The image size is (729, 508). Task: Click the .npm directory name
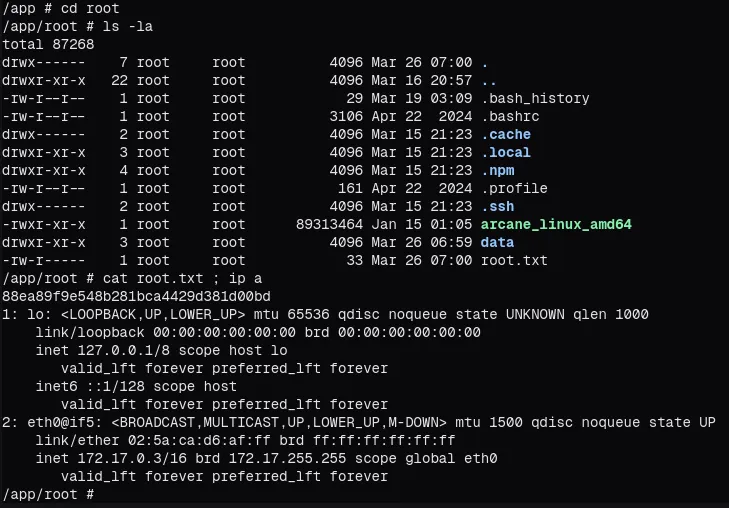[497, 171]
